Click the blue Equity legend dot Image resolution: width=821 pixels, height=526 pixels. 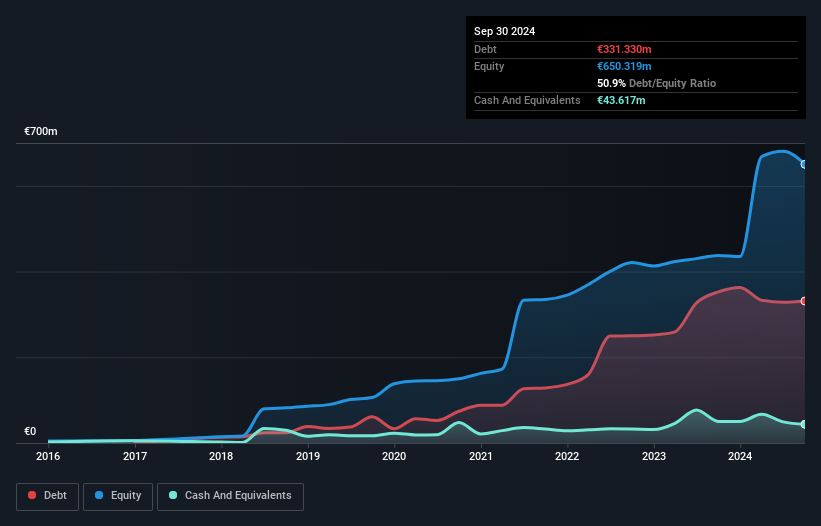click(x=99, y=495)
